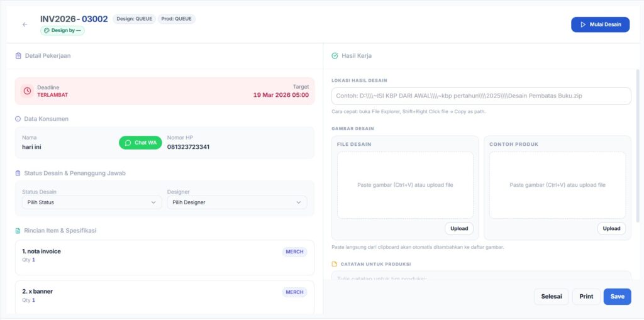The width and height of the screenshot is (644, 320).
Task: Upload a file under File Desain
Action: click(458, 229)
